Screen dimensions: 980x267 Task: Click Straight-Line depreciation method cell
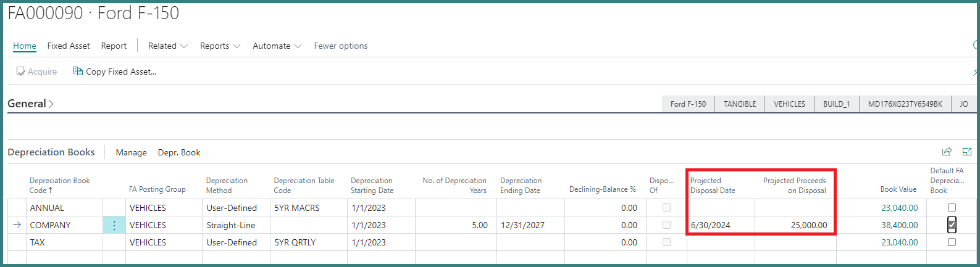pos(231,225)
